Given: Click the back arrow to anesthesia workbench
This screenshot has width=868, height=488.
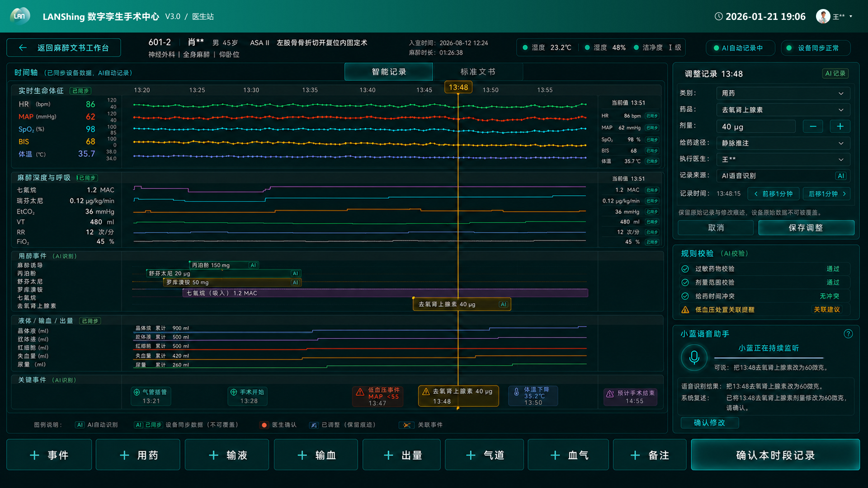Looking at the screenshot, I should tap(23, 48).
